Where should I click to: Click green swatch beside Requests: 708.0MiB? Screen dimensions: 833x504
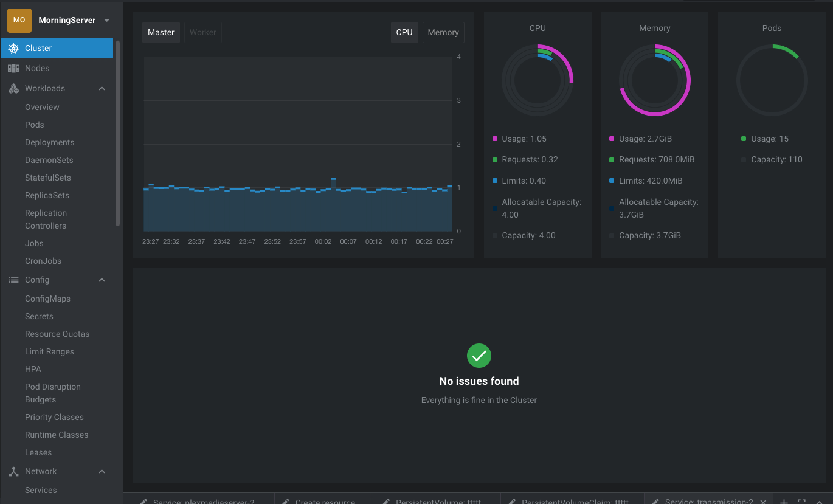point(612,160)
